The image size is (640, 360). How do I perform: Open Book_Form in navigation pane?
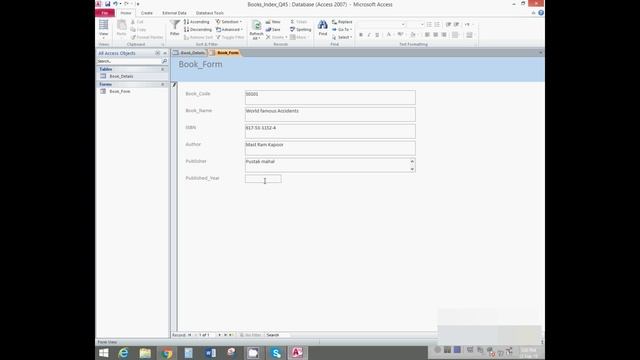tap(120, 91)
